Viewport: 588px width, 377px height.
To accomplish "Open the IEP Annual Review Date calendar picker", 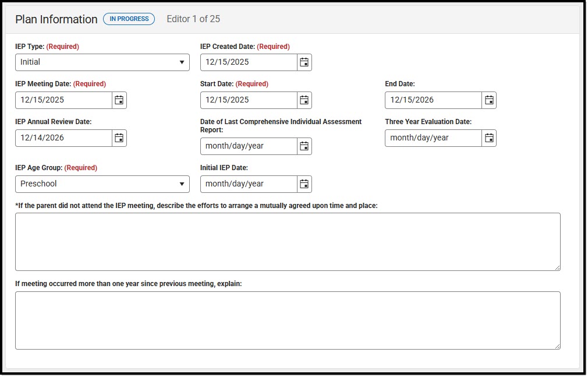I will click(x=119, y=138).
